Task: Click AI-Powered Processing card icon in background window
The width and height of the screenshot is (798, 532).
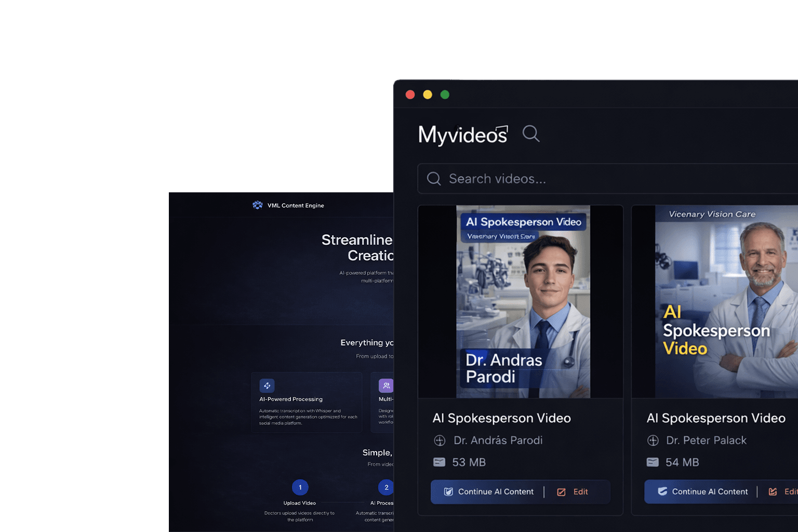Action: point(267,385)
